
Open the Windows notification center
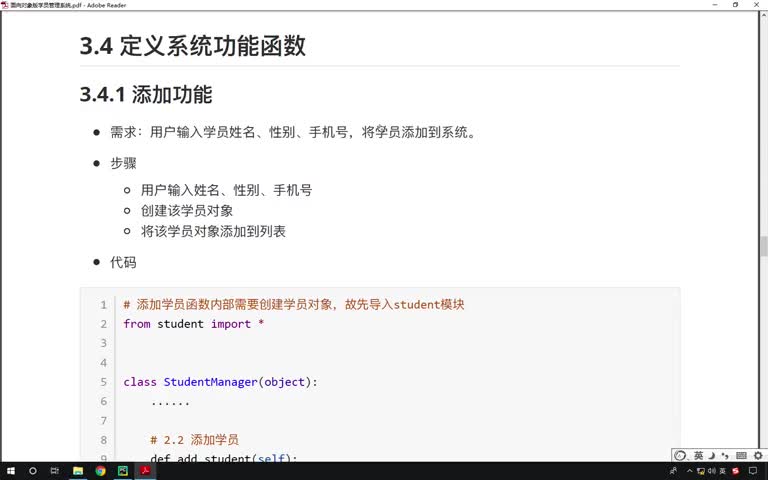tap(753, 471)
